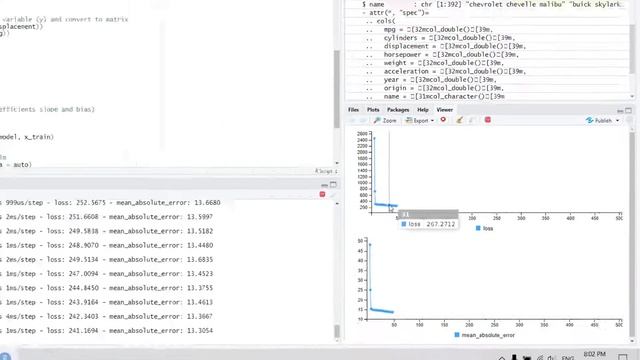Minimize the Viewer pane
640x360 pixels.
(620, 111)
